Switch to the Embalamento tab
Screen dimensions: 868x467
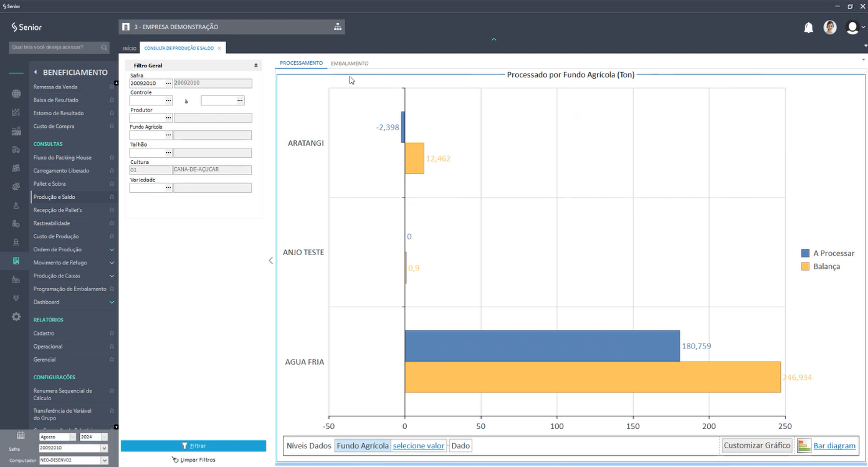(x=349, y=64)
